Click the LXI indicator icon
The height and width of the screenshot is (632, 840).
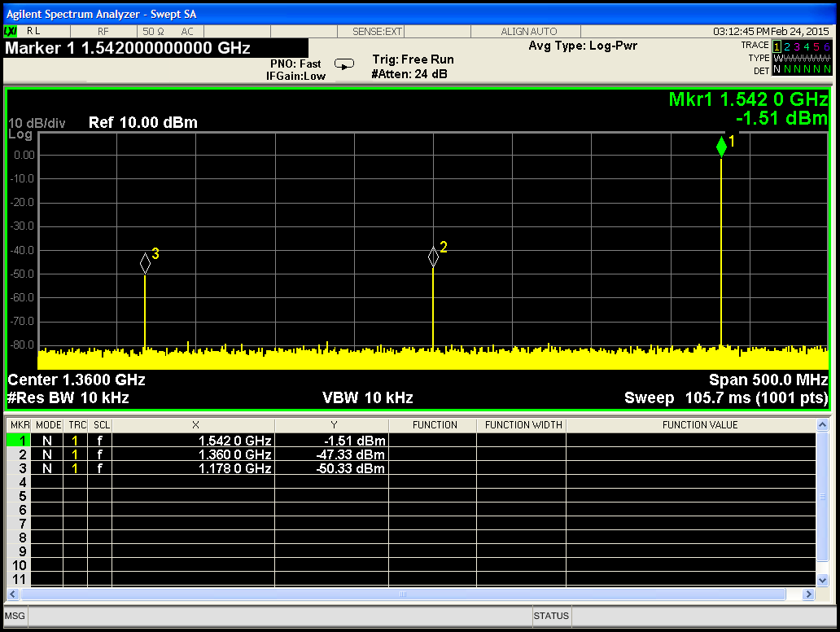(11, 31)
